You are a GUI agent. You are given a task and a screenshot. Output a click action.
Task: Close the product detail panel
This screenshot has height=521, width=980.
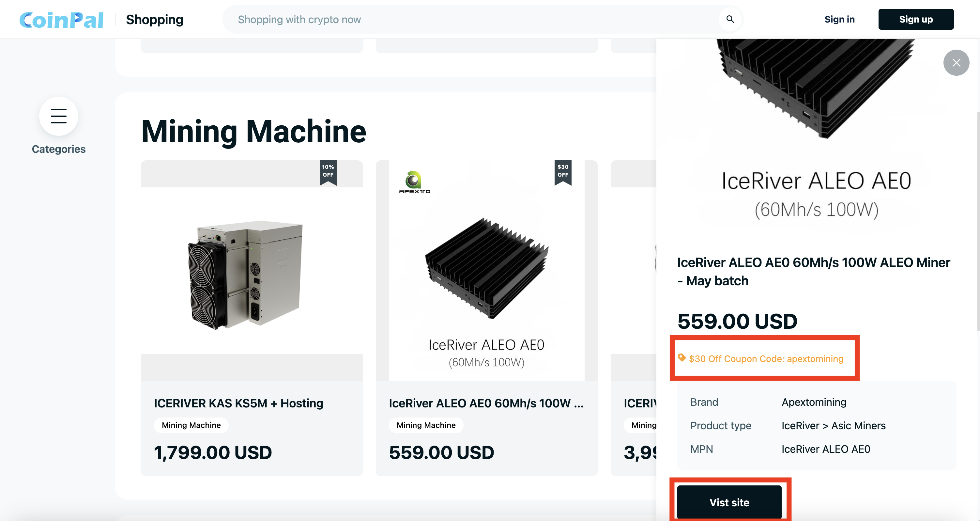click(x=956, y=63)
